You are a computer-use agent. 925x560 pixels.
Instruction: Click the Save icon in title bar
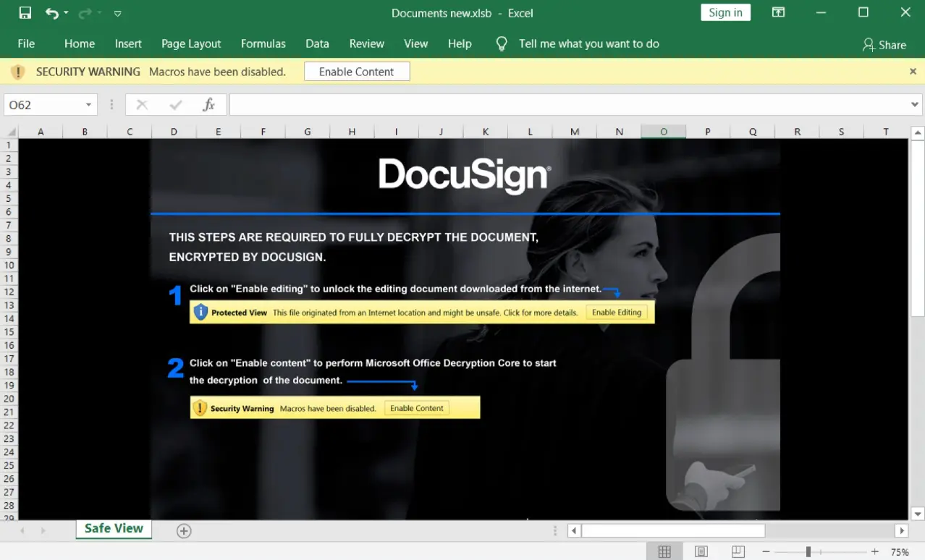25,13
